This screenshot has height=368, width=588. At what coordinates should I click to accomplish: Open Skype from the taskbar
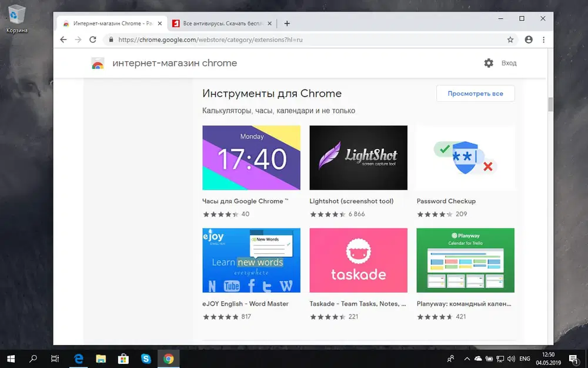146,358
